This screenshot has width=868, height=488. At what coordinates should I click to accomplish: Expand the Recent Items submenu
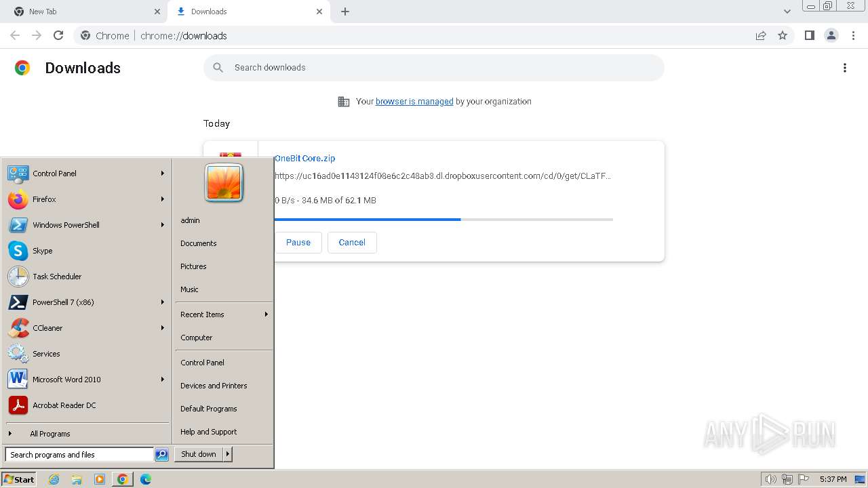pos(224,314)
